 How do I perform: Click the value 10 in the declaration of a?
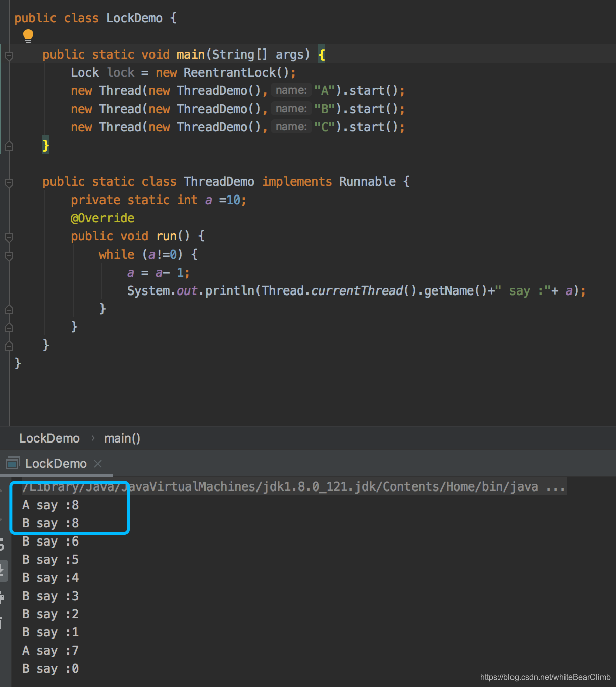coord(233,200)
